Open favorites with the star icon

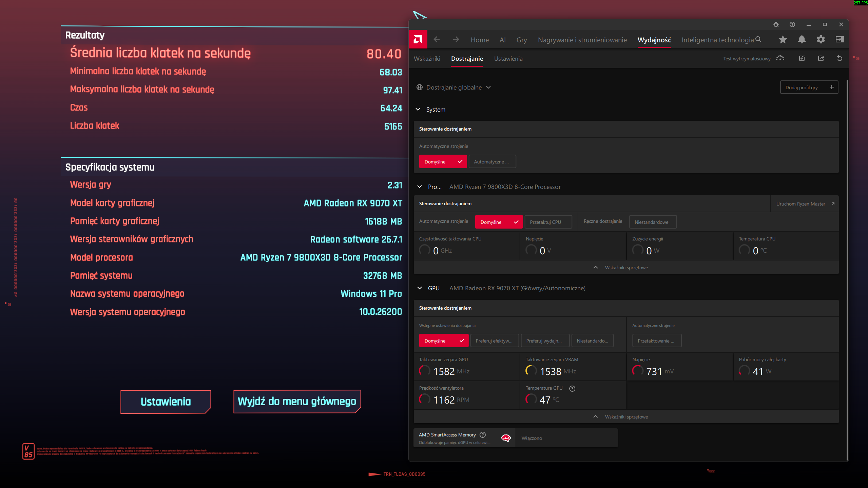(x=783, y=40)
